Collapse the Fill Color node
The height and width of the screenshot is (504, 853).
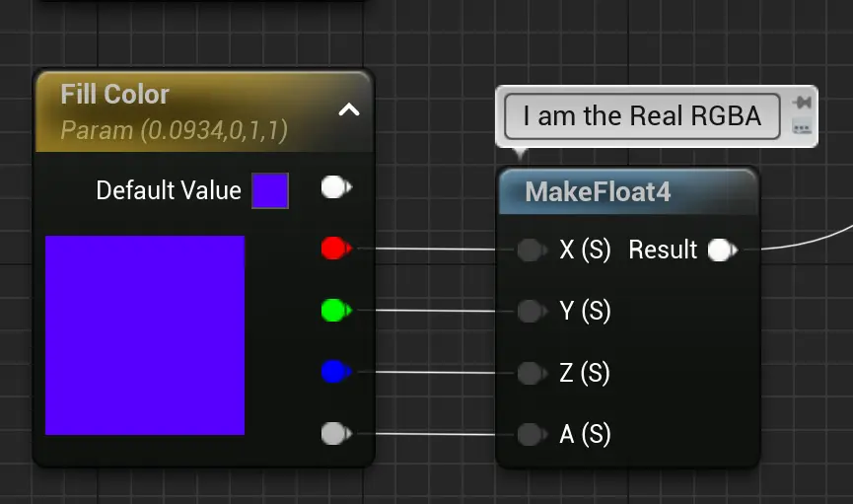pyautogui.click(x=349, y=110)
